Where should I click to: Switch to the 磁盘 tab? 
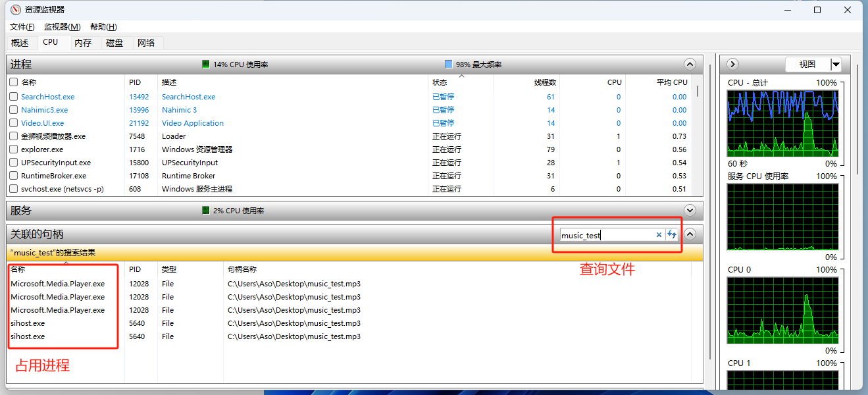(115, 43)
